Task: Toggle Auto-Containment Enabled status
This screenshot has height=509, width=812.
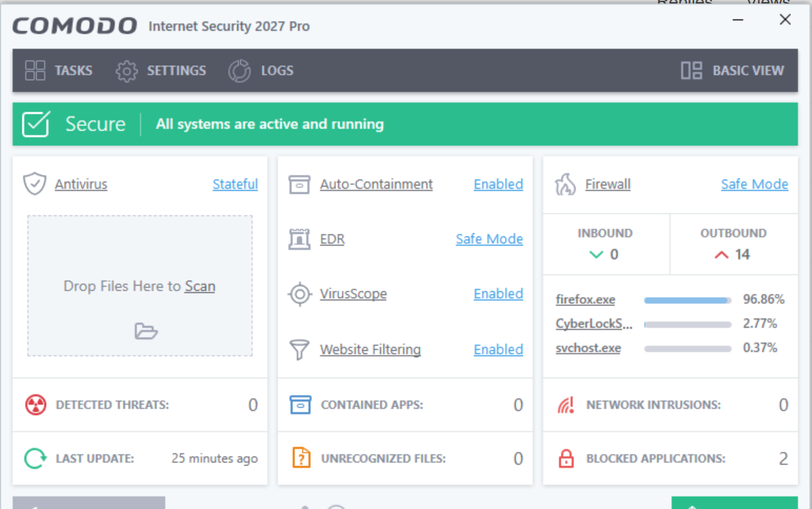Action: coord(498,185)
